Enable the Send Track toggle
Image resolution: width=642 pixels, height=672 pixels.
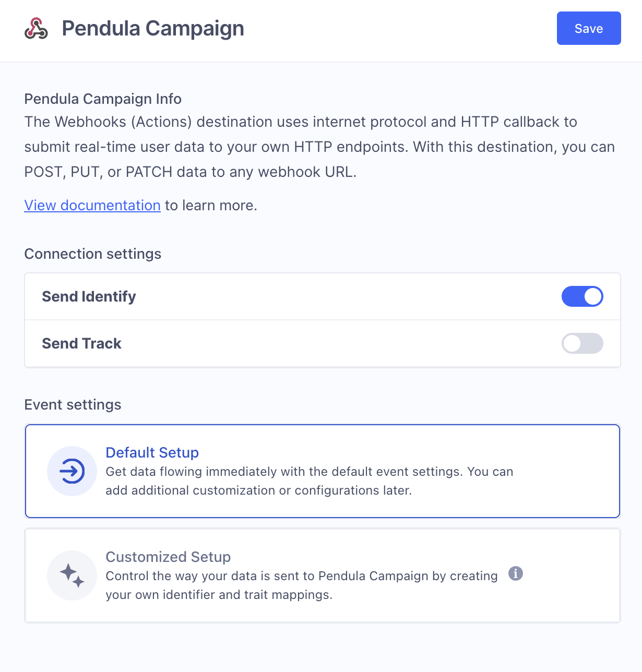click(582, 343)
